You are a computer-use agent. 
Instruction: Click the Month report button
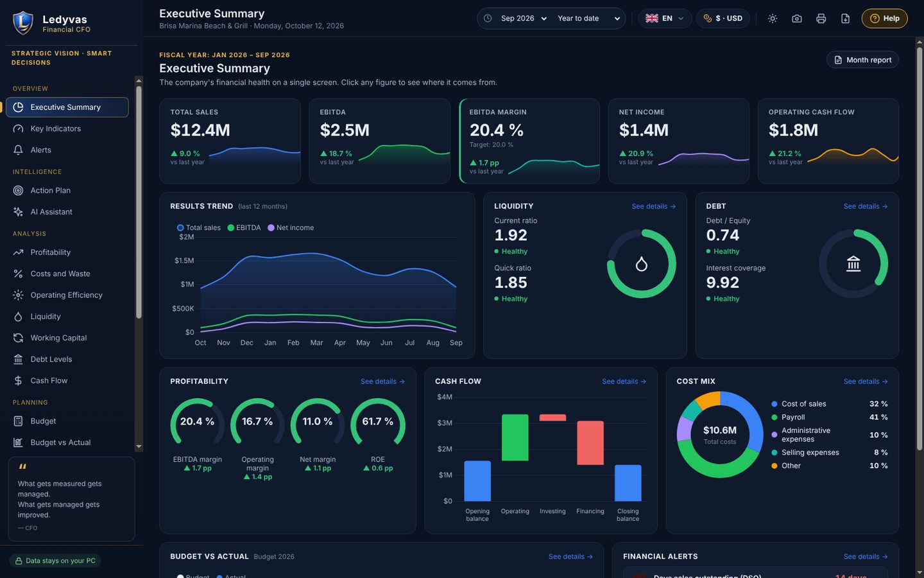click(x=862, y=60)
